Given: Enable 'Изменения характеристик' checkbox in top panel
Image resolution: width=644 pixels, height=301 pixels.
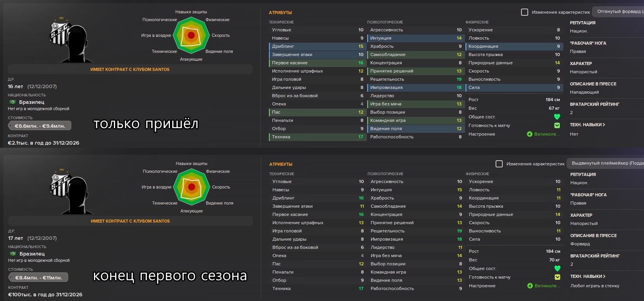Looking at the screenshot, I should [x=525, y=12].
